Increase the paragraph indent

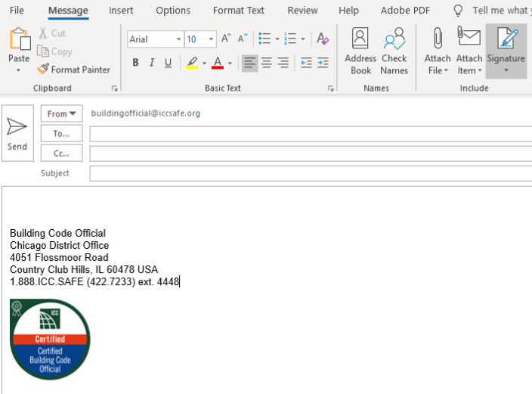click(323, 63)
